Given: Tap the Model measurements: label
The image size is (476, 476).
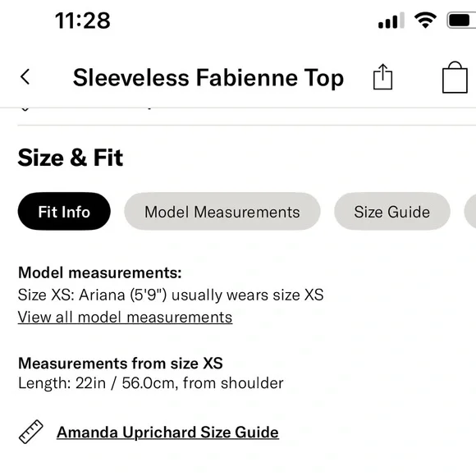Looking at the screenshot, I should click(x=100, y=272).
